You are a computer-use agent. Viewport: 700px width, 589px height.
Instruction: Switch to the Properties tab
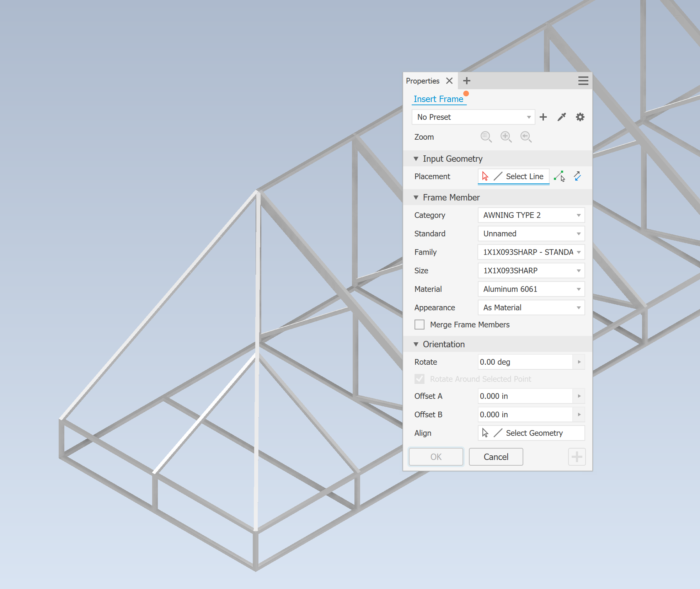[423, 81]
